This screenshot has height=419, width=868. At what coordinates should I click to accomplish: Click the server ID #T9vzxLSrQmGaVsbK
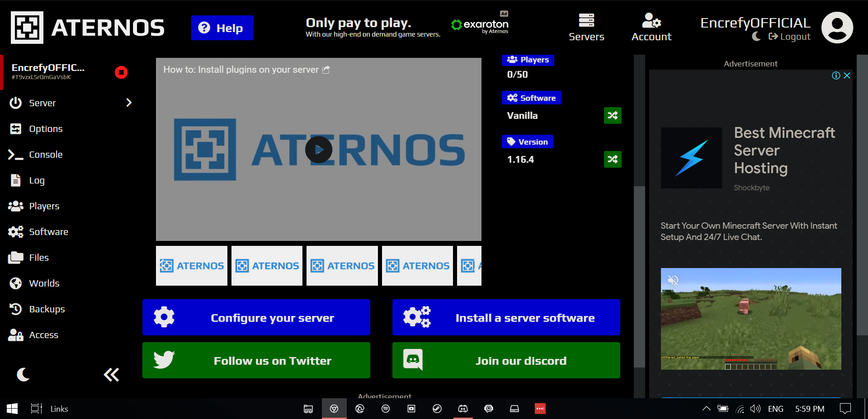(41, 77)
